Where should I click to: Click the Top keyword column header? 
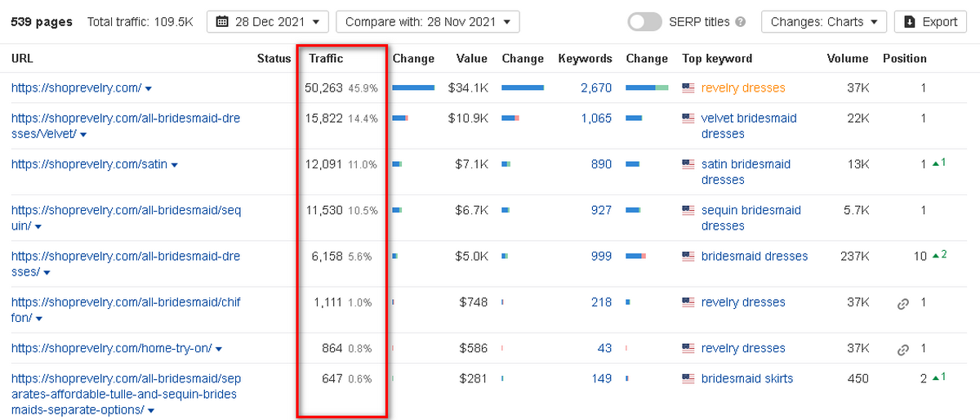[717, 58]
